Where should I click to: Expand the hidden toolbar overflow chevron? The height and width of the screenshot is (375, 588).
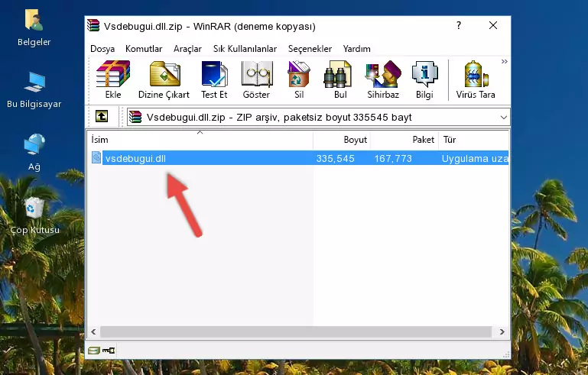point(505,61)
